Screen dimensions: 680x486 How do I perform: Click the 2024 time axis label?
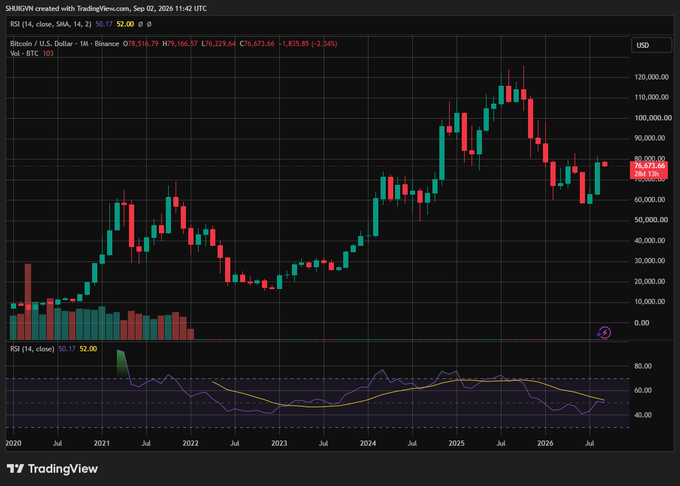(368, 443)
